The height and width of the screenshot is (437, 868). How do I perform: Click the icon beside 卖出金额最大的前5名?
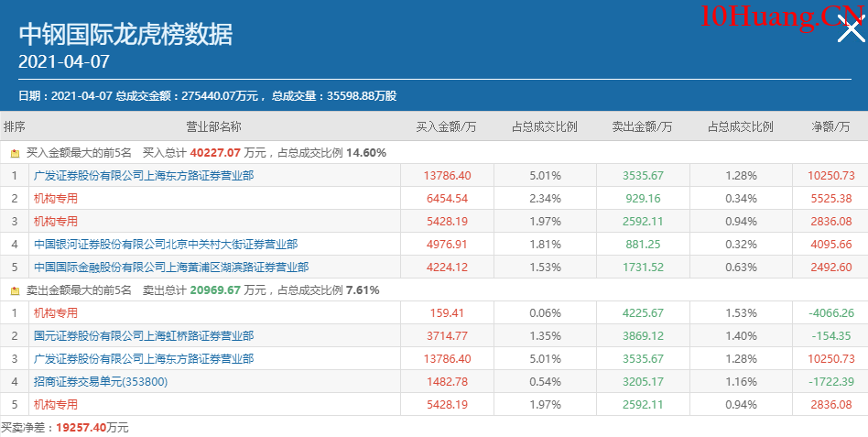point(16,290)
